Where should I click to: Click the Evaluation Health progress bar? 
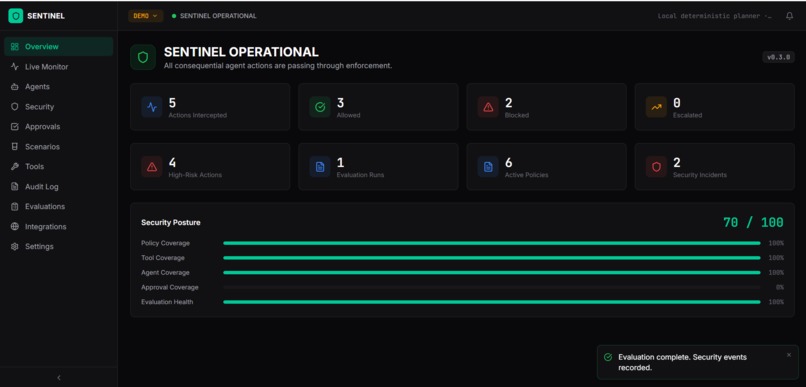point(491,302)
